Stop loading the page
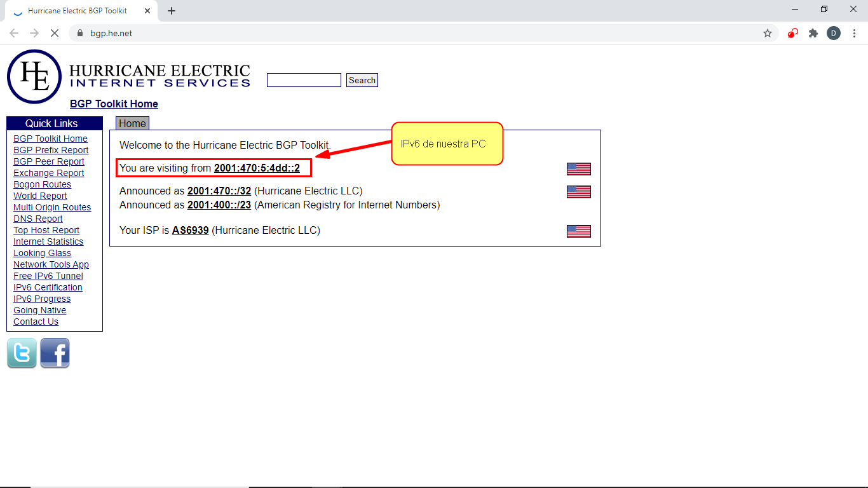Screen dimensions: 868x488 click(55, 33)
